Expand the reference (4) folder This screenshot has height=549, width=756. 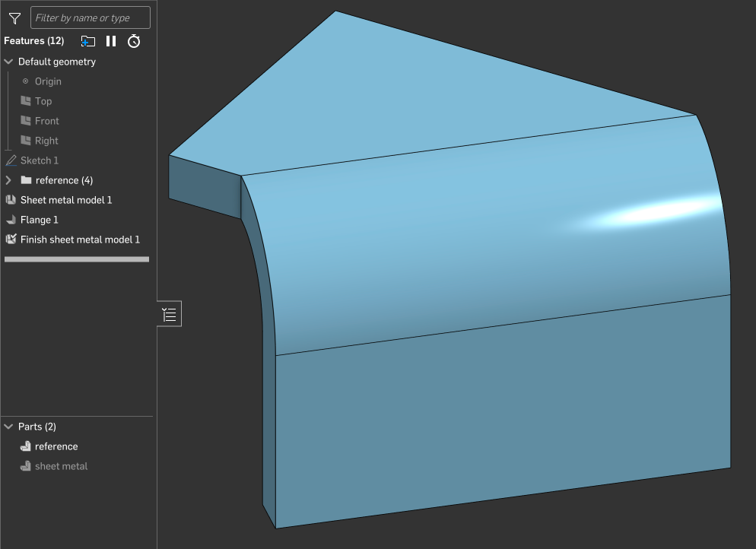[8, 180]
